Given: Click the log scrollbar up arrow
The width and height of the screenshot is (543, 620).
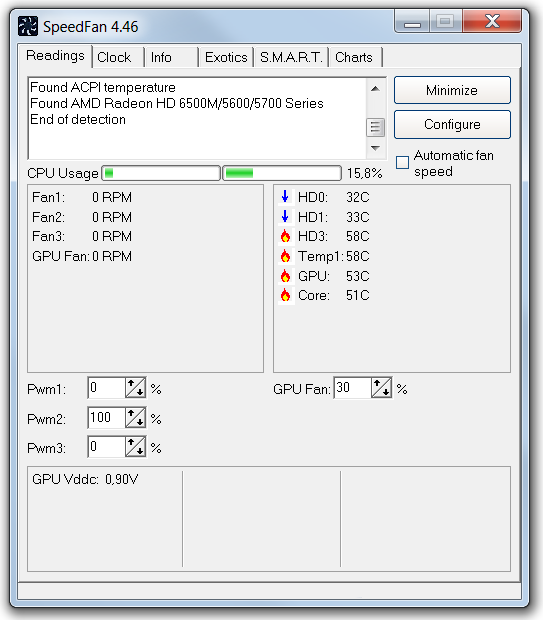Looking at the screenshot, I should tap(375, 89).
